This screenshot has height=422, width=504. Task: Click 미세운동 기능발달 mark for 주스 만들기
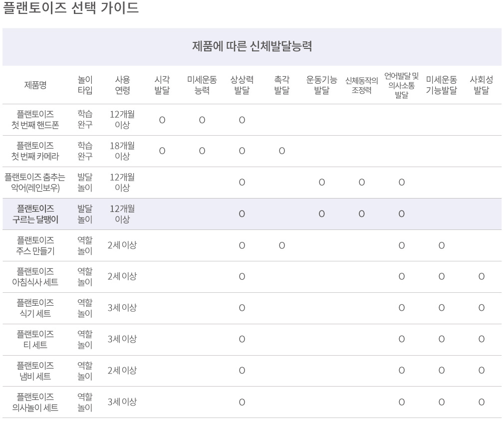click(441, 245)
